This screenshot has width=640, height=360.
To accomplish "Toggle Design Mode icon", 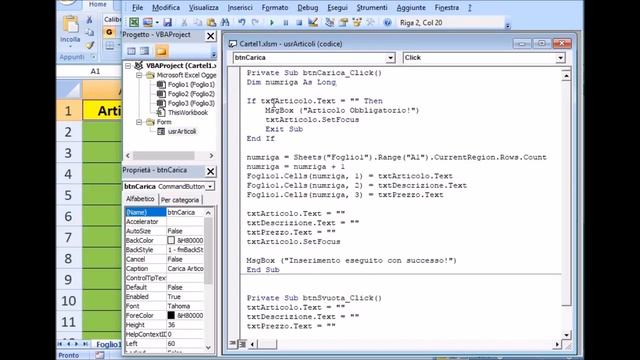I will tap(313, 22).
